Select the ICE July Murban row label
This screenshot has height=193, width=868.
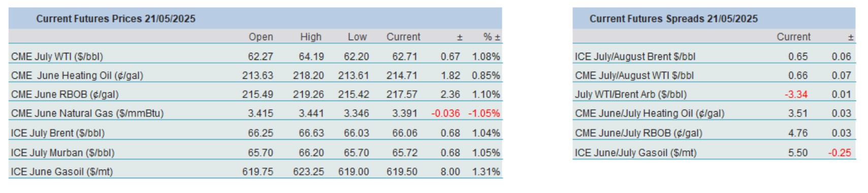(62, 153)
